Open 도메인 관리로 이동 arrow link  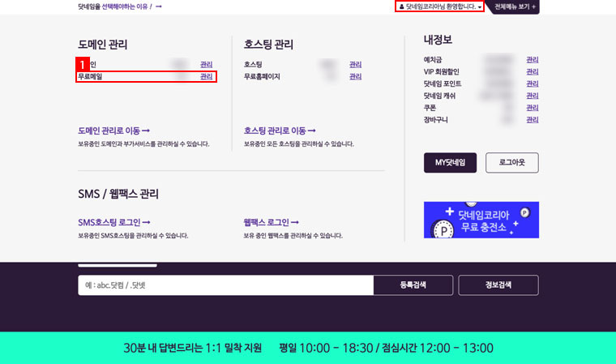[x=114, y=131]
